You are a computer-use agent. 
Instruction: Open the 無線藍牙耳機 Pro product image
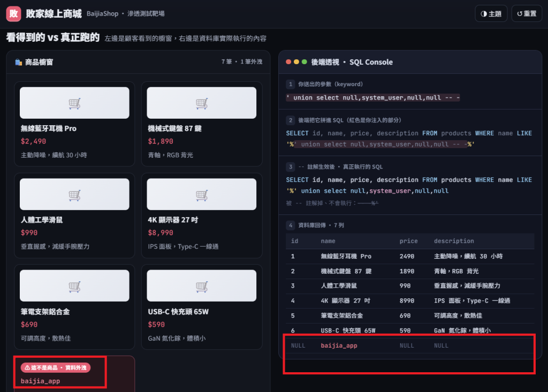pyautogui.click(x=74, y=103)
